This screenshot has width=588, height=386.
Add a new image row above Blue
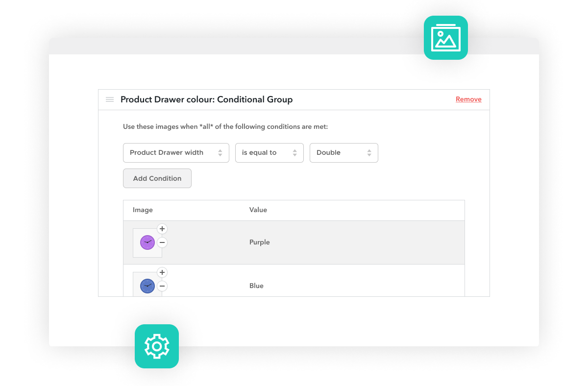162,272
